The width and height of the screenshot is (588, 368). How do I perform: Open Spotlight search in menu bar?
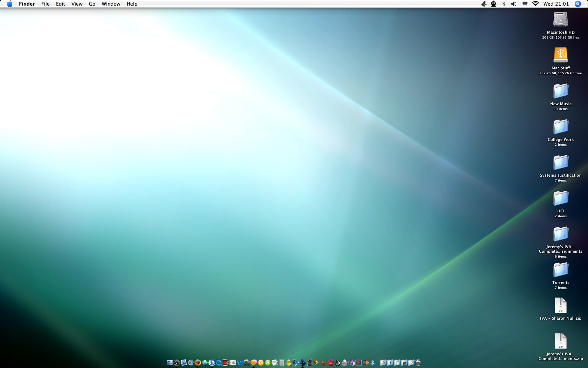578,4
